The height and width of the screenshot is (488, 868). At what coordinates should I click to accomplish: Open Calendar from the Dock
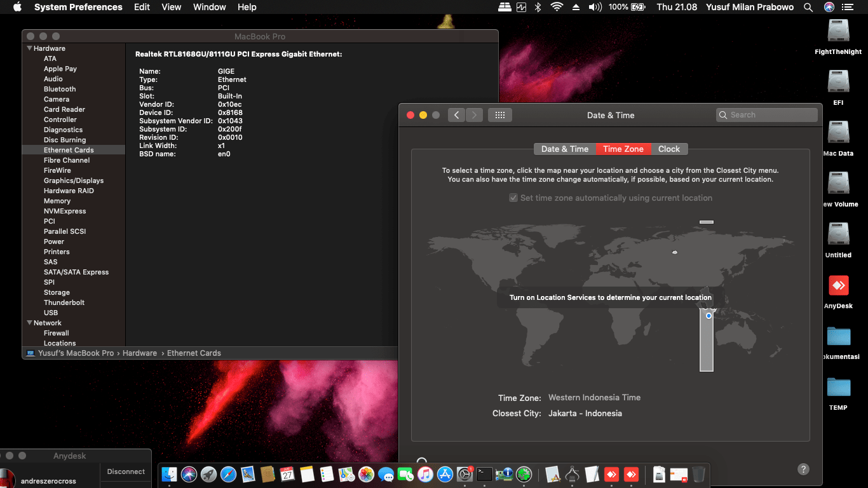pos(287,474)
